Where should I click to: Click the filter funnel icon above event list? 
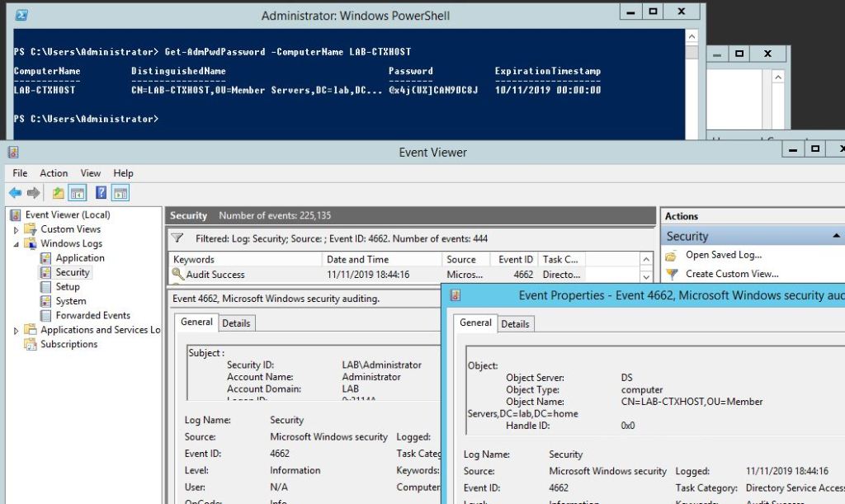(177, 238)
